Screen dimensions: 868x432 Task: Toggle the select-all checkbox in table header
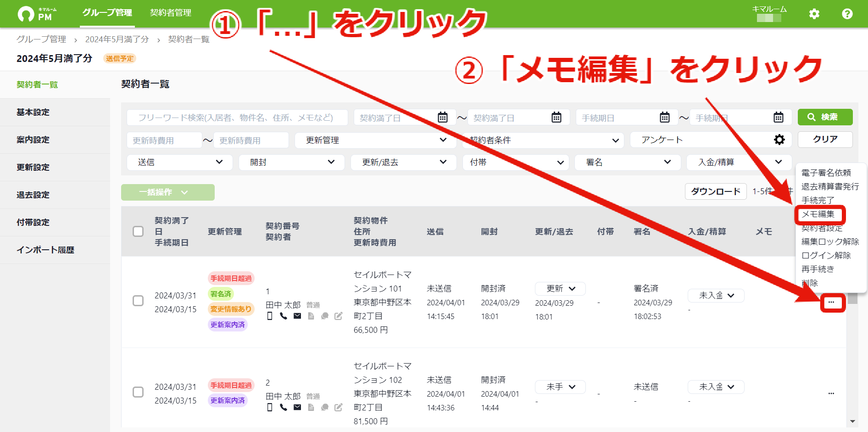pos(138,231)
